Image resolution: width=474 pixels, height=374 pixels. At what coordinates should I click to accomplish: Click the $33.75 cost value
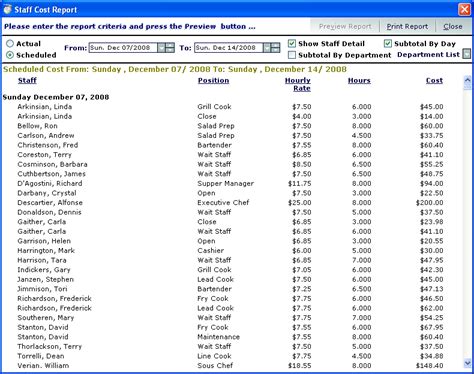pos(432,136)
